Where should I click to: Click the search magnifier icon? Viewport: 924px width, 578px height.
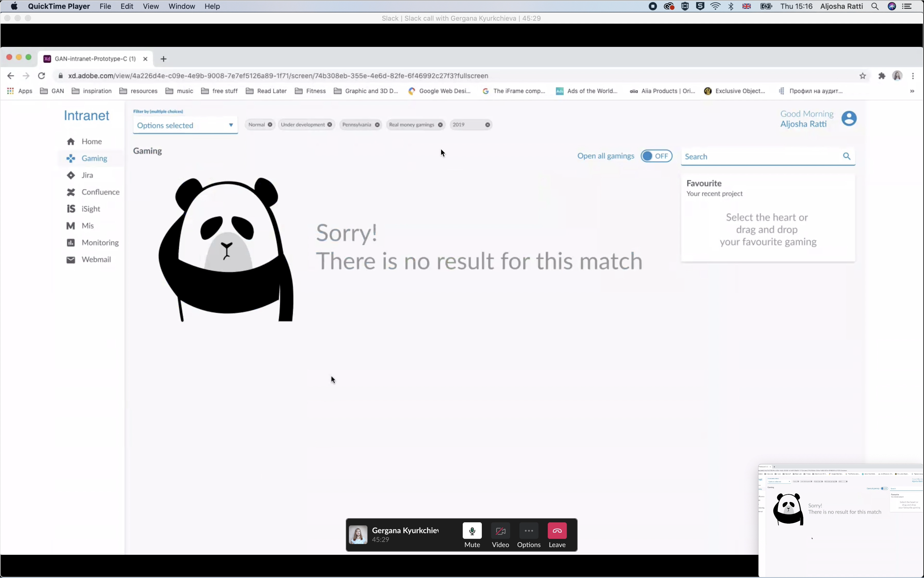pos(846,156)
